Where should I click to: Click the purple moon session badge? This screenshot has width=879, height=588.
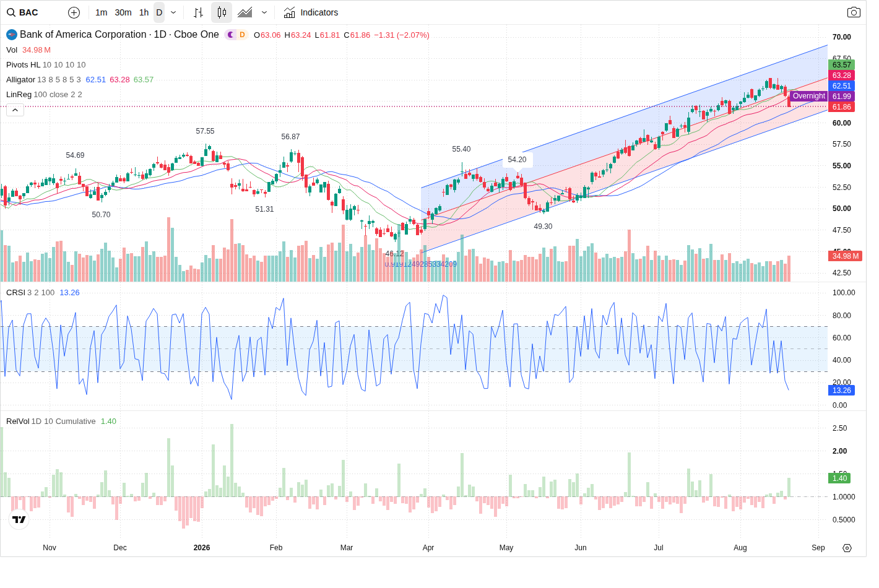click(231, 35)
